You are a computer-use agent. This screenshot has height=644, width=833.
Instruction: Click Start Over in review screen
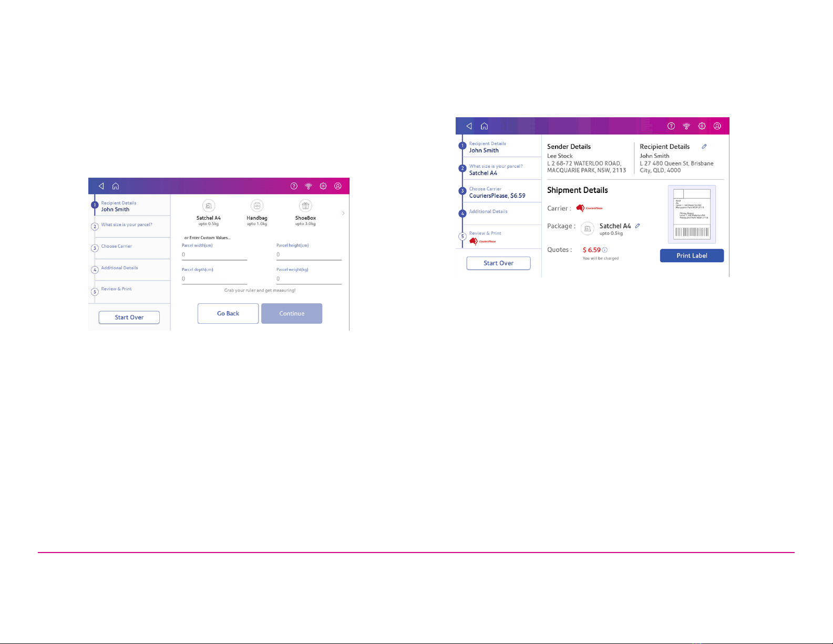499,263
